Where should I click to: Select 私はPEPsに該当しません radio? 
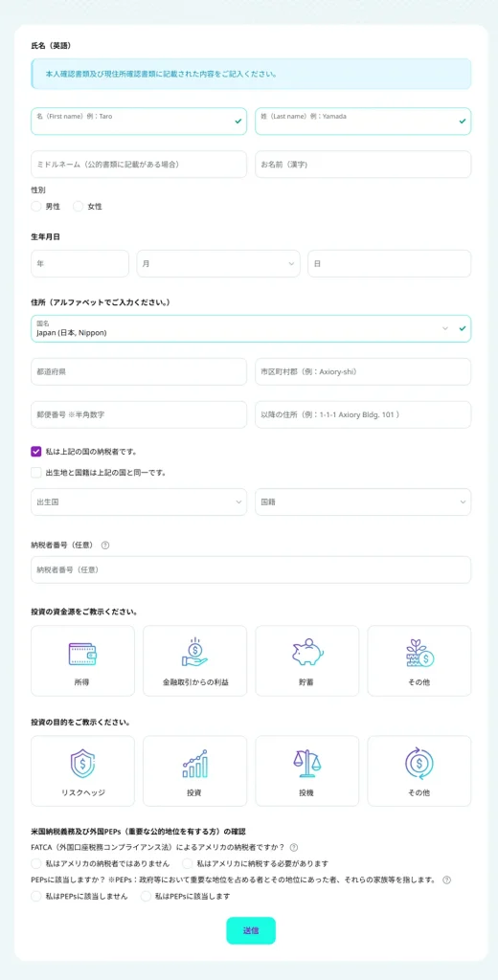(x=35, y=896)
